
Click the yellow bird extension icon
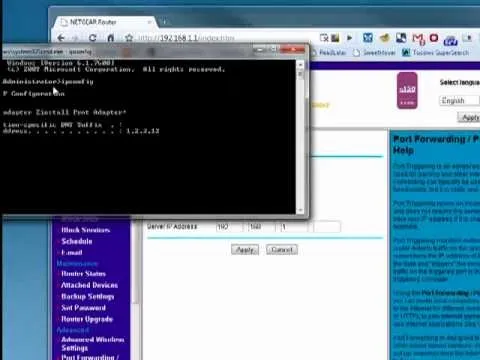pos(385,38)
